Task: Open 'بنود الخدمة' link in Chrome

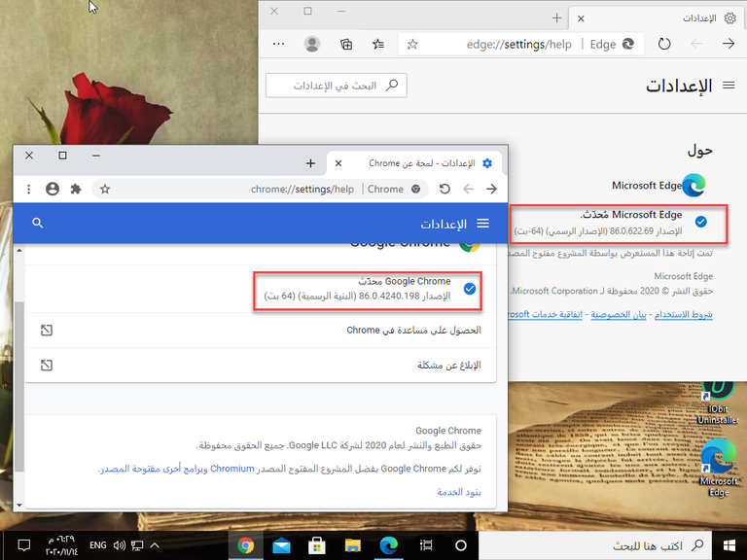Action: click(x=459, y=492)
